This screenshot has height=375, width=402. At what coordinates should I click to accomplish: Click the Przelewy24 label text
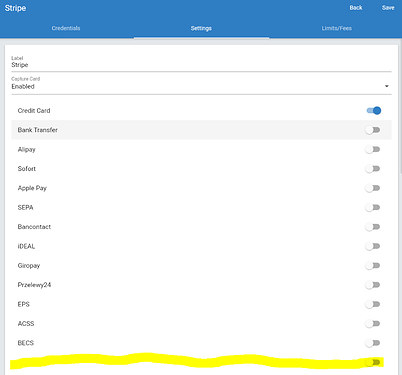(34, 285)
